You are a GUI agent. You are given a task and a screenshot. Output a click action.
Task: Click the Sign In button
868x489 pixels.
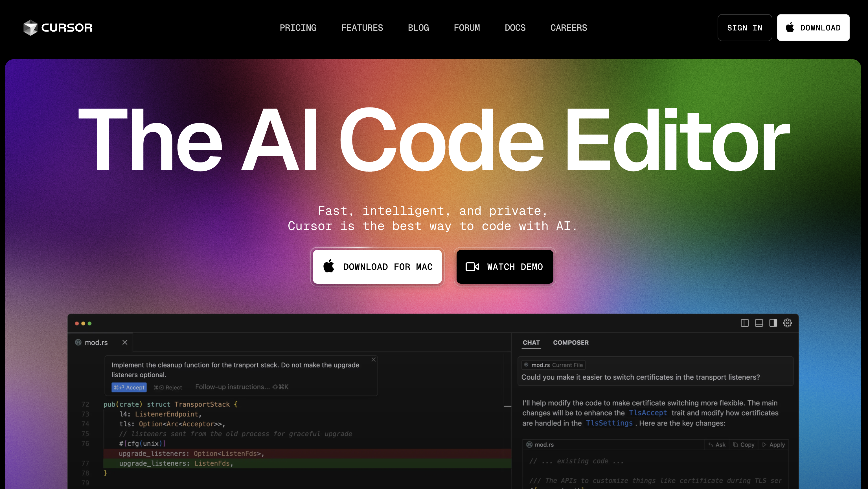click(x=744, y=28)
